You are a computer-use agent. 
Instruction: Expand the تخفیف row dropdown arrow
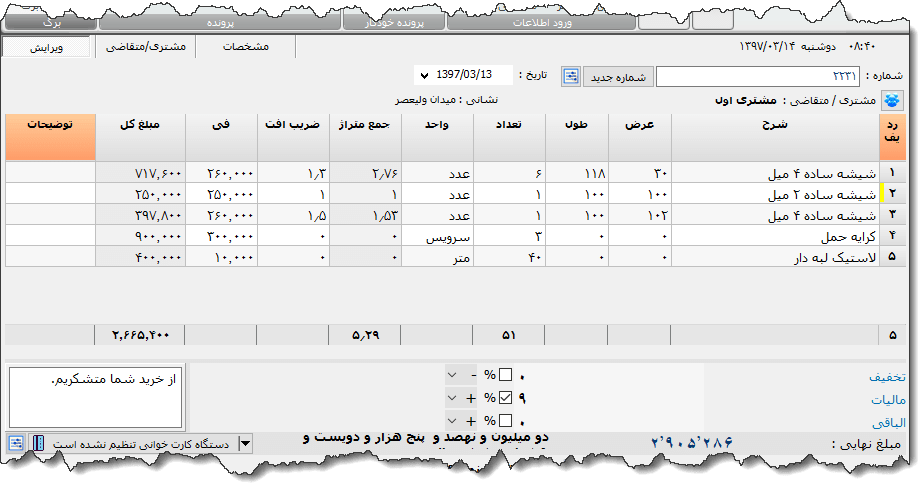pyautogui.click(x=453, y=375)
